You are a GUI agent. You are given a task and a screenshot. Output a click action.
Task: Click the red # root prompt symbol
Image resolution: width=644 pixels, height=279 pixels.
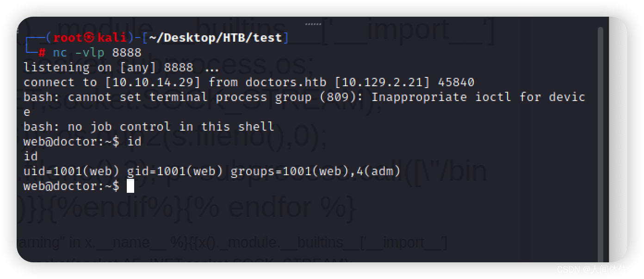coord(42,52)
